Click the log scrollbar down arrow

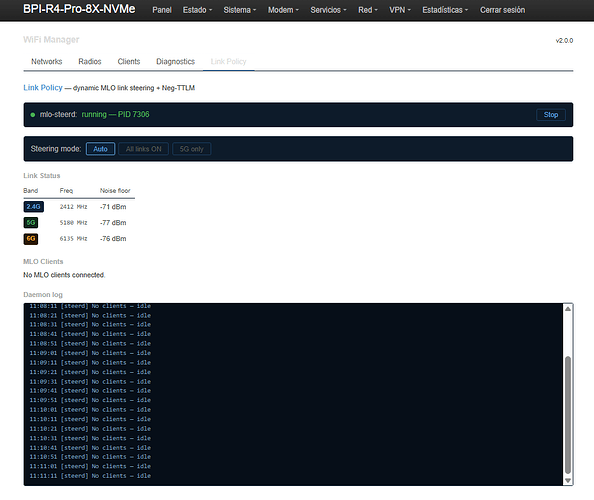point(567,480)
